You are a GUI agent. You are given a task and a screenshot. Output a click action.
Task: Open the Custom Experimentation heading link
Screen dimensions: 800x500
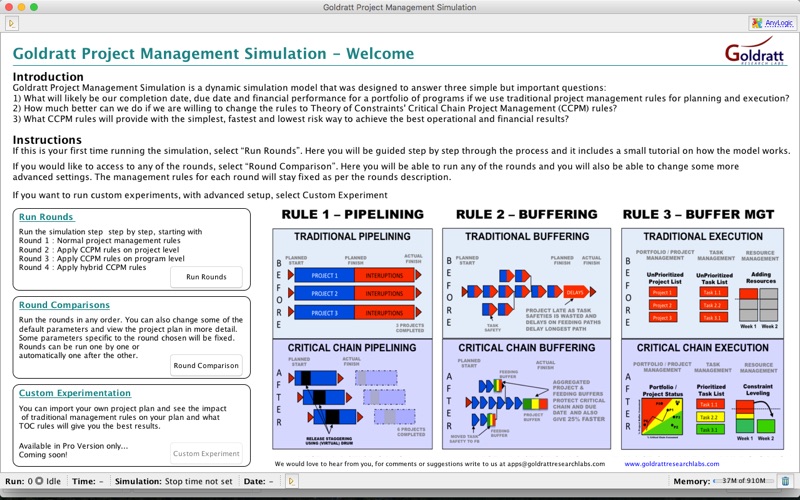(x=75, y=393)
